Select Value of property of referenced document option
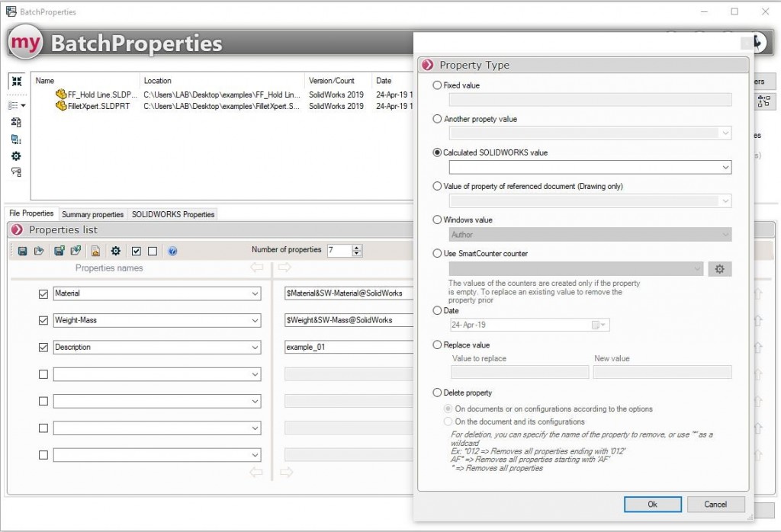 (437, 186)
